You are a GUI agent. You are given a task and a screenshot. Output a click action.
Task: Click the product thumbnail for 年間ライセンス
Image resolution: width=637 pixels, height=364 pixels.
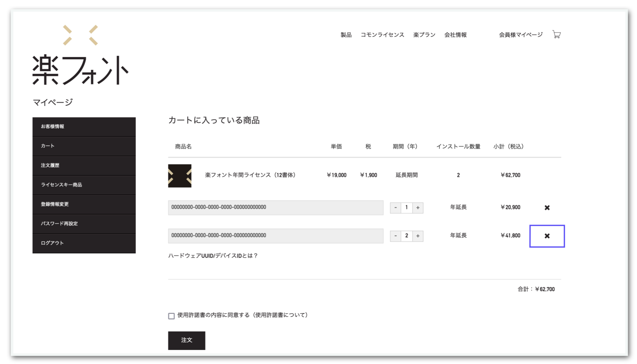(x=180, y=176)
